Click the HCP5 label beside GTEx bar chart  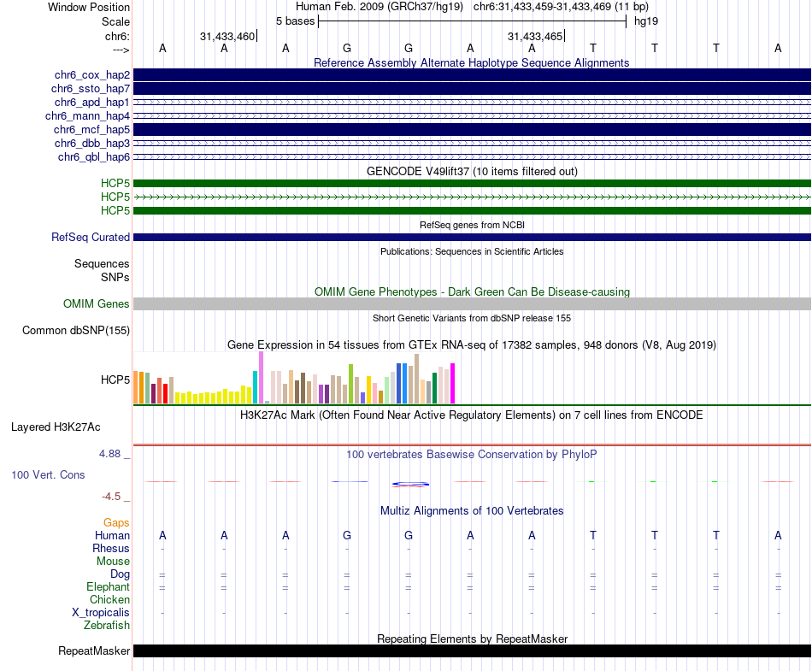click(115, 380)
